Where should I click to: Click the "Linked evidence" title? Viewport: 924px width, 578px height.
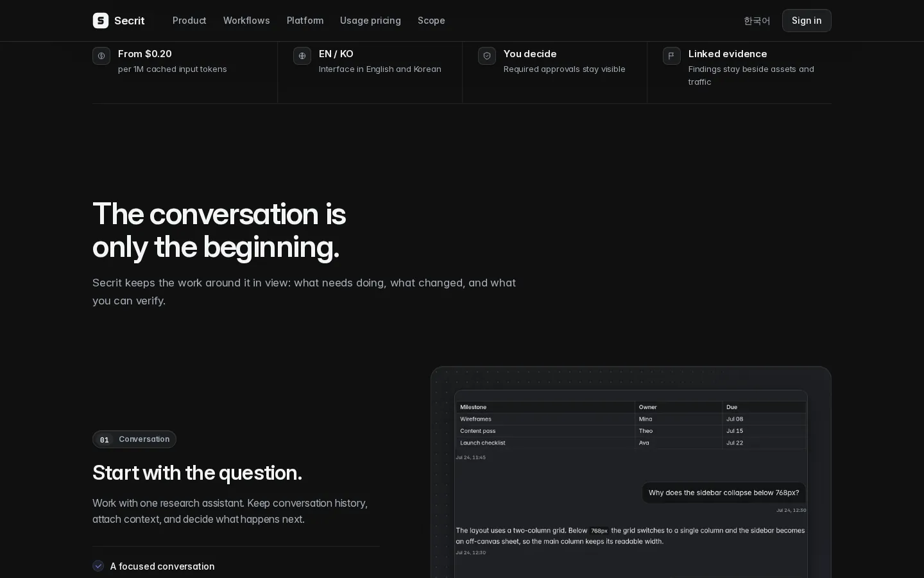coord(728,54)
